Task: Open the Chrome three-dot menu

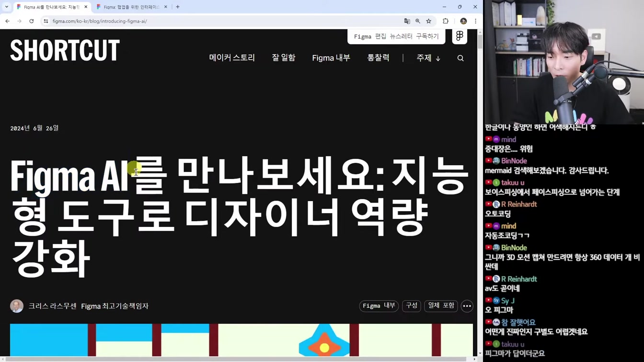Action: 475,21
